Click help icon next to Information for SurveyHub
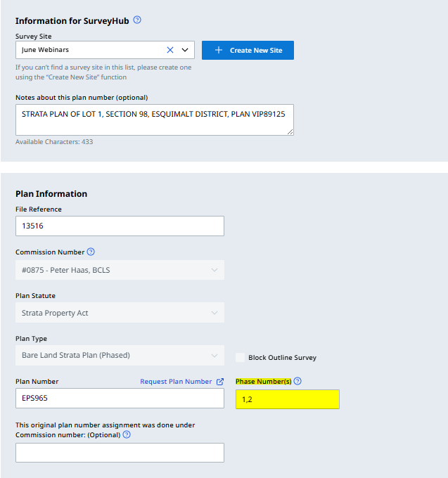The width and height of the screenshot is (448, 478). pos(137,20)
